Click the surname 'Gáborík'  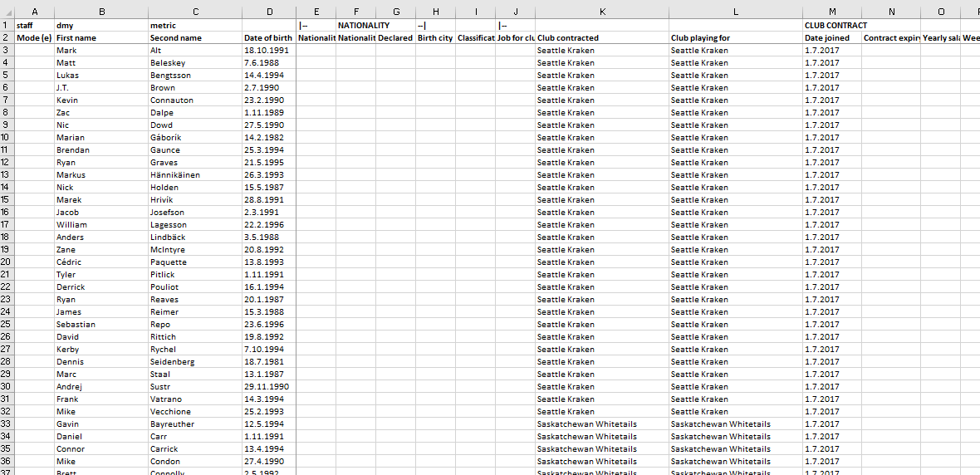click(167, 138)
